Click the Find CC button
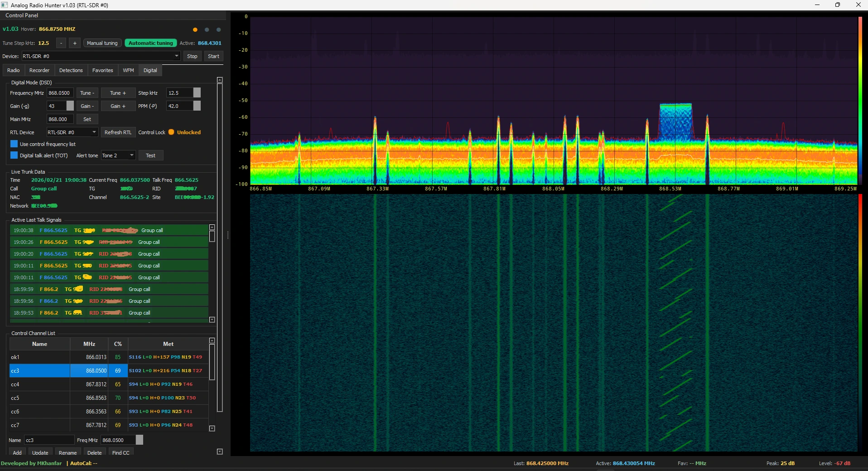Viewport: 868px width, 471px height. coord(121,452)
